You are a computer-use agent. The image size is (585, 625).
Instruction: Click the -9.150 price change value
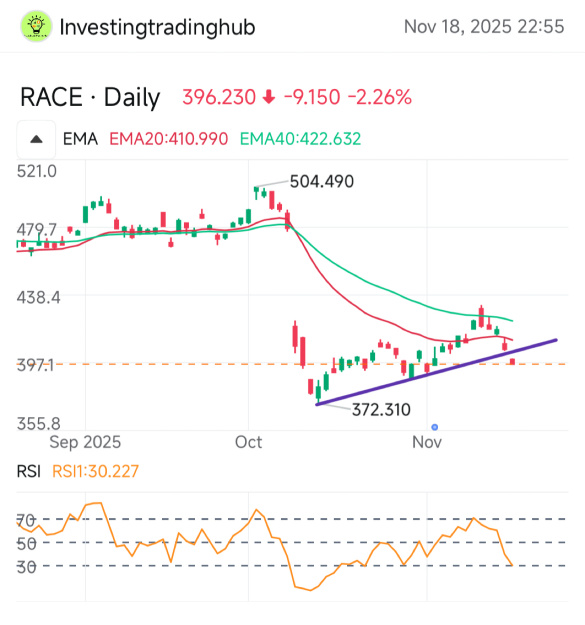pyautogui.click(x=312, y=97)
